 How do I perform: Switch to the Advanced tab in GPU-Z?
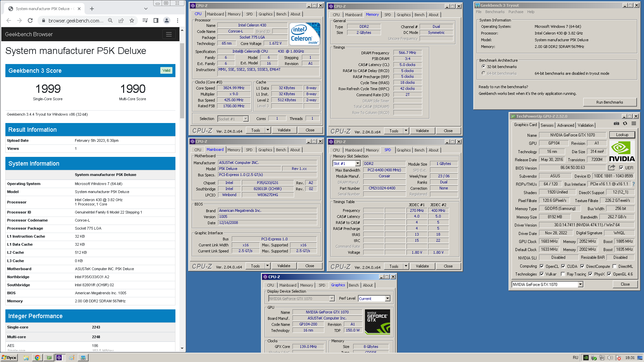(x=566, y=125)
